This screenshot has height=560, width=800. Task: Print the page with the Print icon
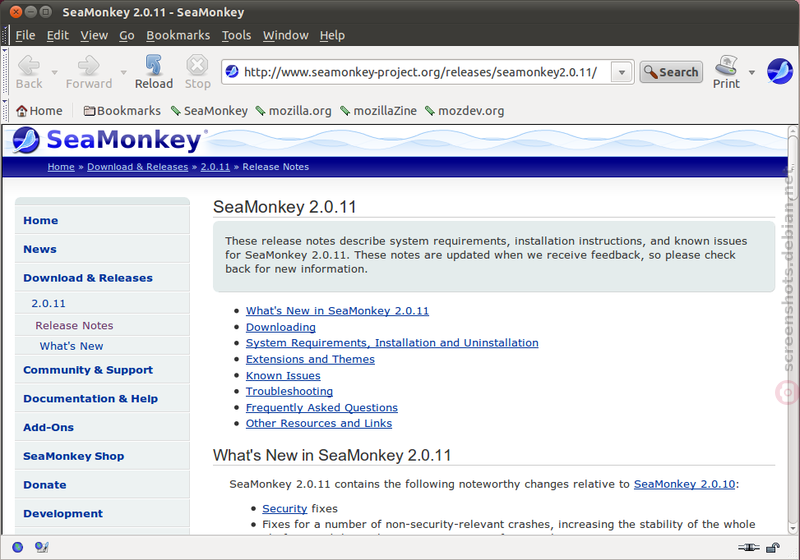tap(726, 72)
